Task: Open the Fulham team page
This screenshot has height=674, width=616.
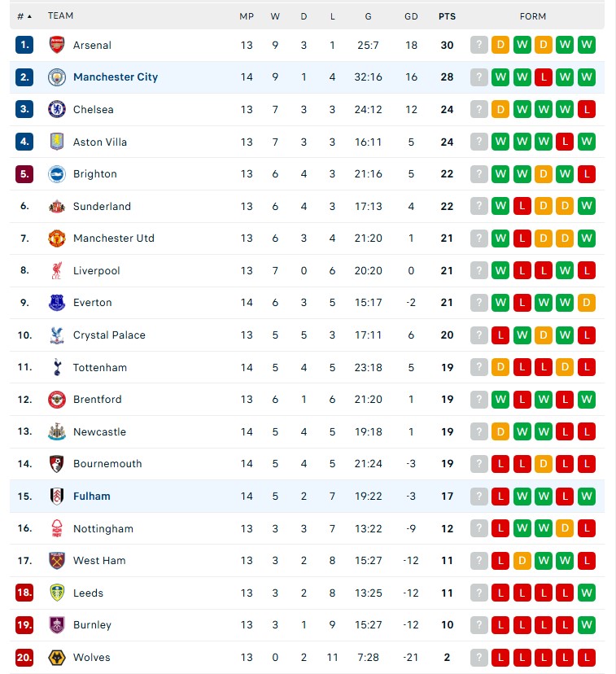Action: 92,496
